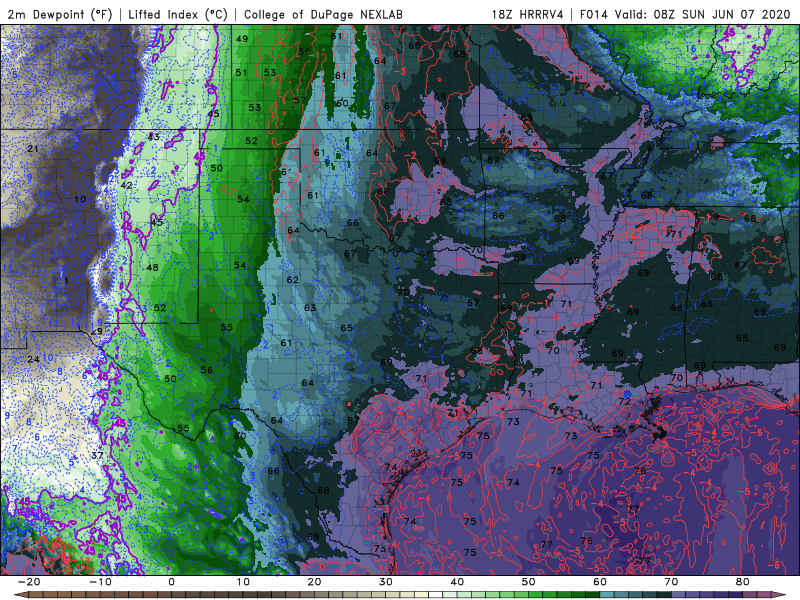
Task: Click the dewpoint value '65' on the map
Action: 346,328
